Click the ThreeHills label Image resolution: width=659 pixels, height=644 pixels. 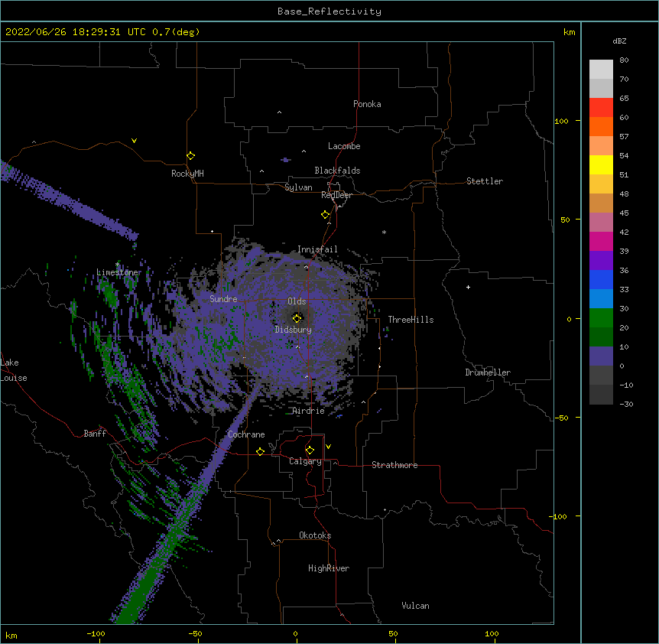[411, 320]
